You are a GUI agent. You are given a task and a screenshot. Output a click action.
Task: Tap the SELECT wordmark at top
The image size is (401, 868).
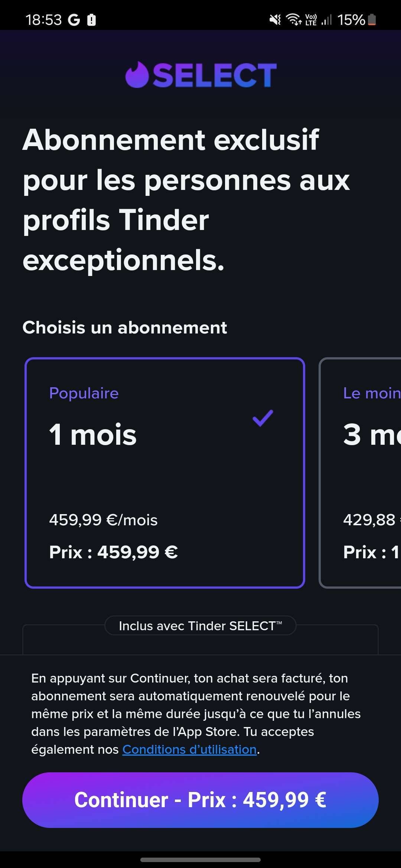click(215, 75)
